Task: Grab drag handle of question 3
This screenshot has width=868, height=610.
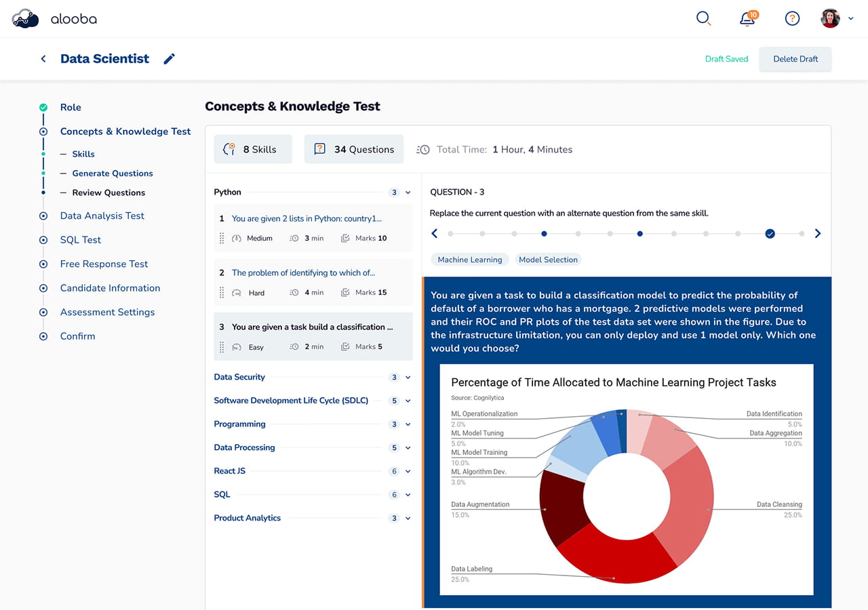Action: (x=222, y=347)
